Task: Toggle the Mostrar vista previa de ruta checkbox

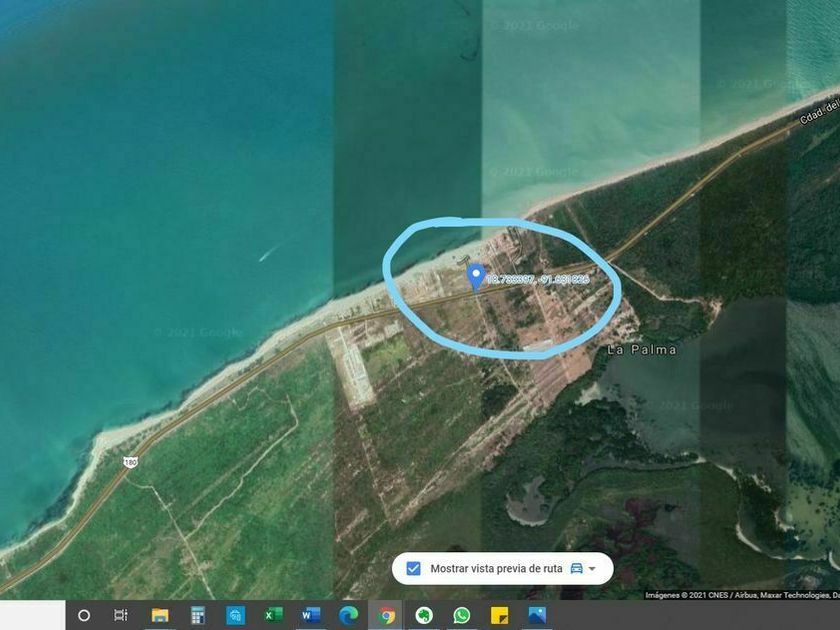Action: pyautogui.click(x=413, y=568)
